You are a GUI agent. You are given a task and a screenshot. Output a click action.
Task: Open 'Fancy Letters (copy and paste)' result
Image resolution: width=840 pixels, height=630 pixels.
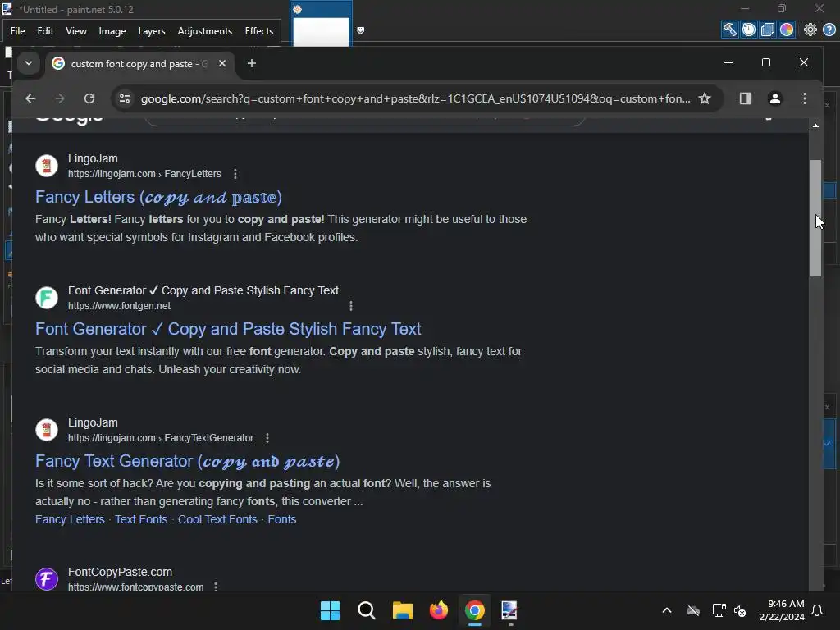click(x=158, y=197)
